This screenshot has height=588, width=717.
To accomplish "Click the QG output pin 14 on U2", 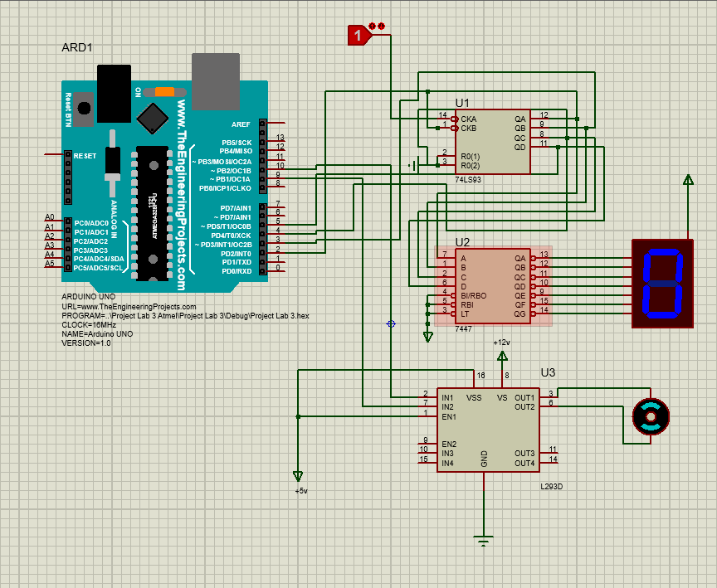I will point(539,313).
